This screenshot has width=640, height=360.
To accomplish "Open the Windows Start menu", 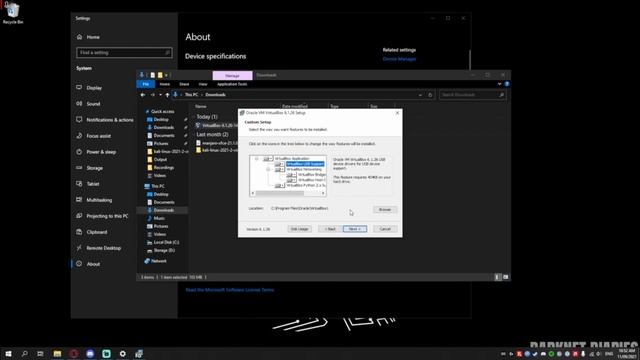I will (8, 353).
